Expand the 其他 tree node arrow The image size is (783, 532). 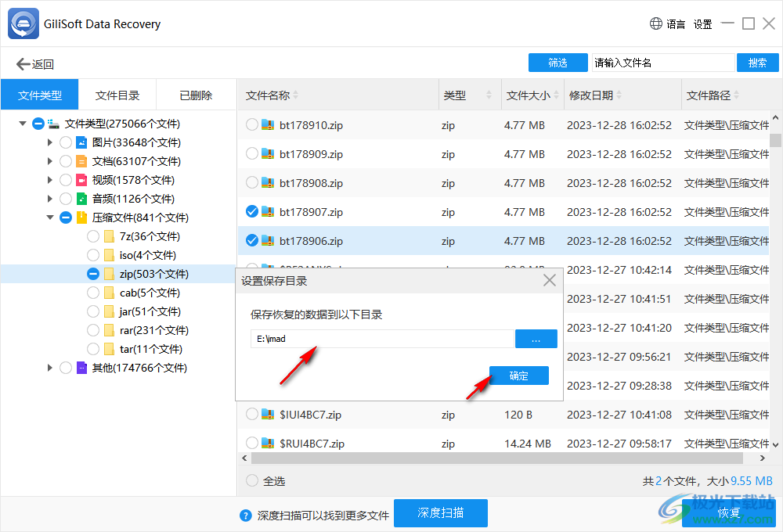click(x=49, y=368)
